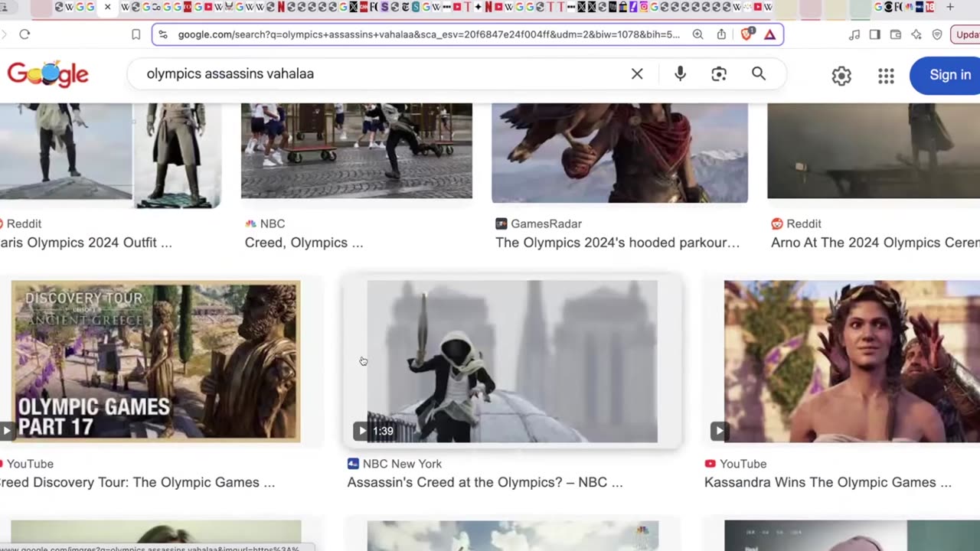The image size is (980, 551).
Task: Click the browser Update button
Action: click(965, 34)
